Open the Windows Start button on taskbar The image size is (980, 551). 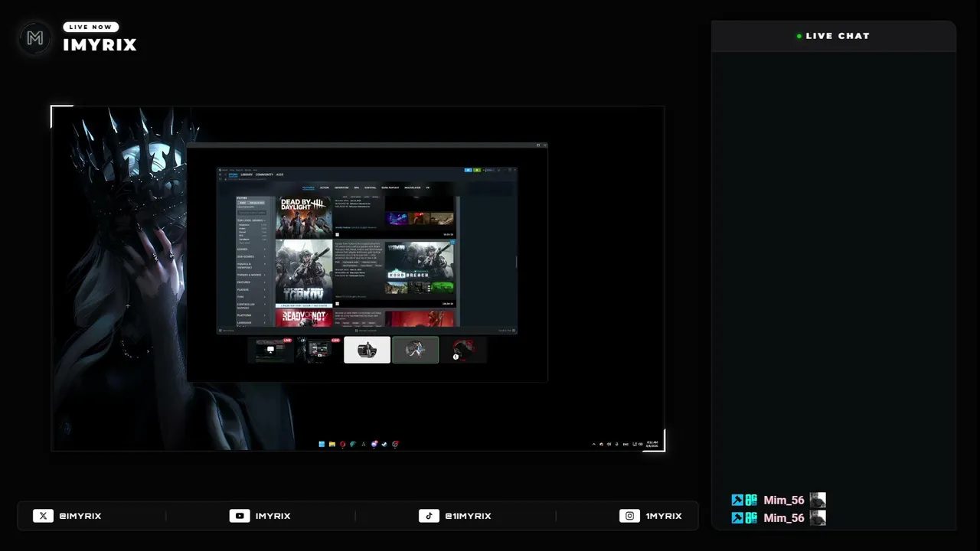(322, 444)
